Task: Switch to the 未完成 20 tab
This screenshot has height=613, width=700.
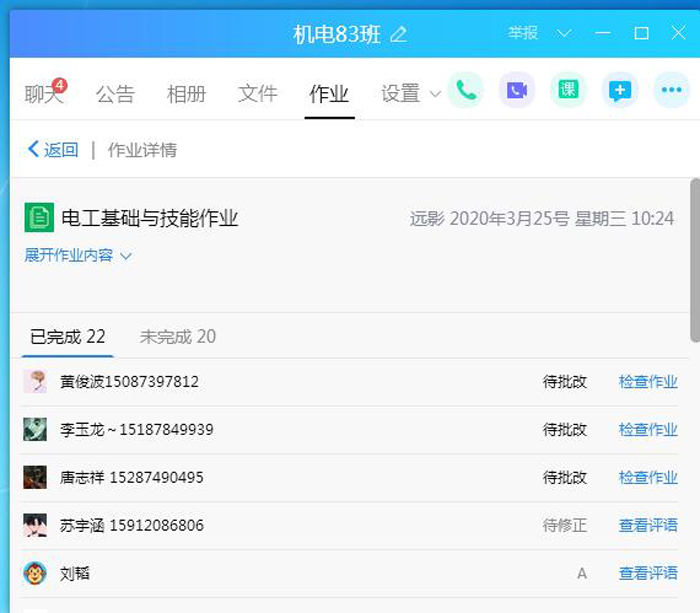Action: (177, 337)
